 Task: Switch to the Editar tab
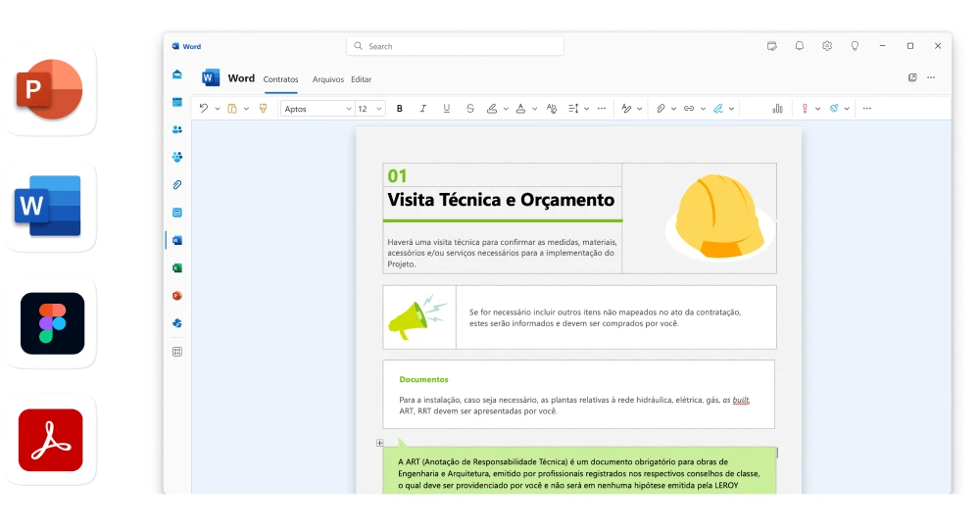click(362, 79)
